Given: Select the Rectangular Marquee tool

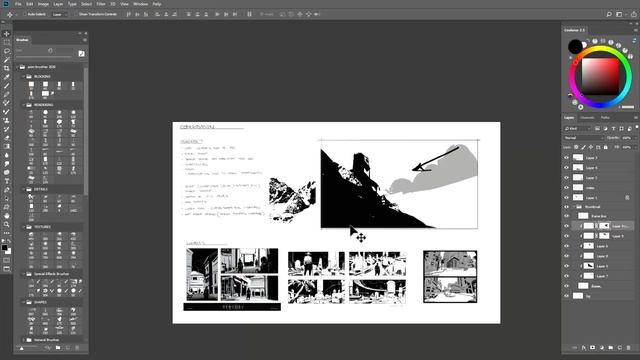Looking at the screenshot, I should coord(7,42).
